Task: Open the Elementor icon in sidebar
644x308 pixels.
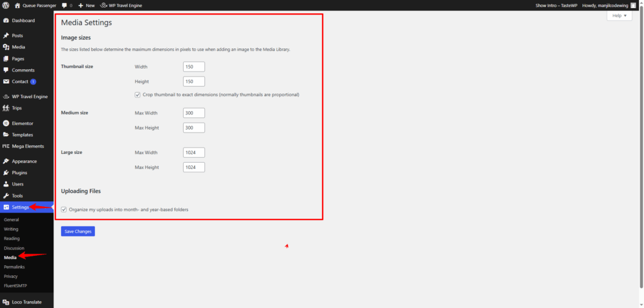Action: 6,123
